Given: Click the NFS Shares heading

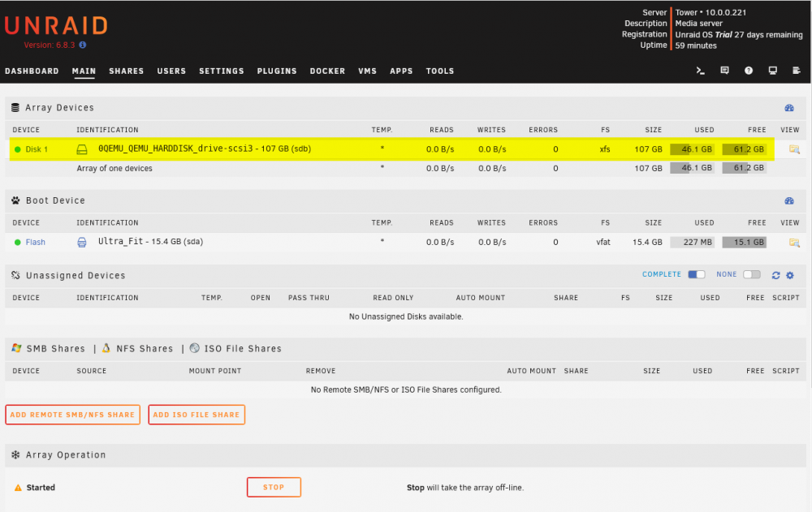Looking at the screenshot, I should (x=145, y=348).
